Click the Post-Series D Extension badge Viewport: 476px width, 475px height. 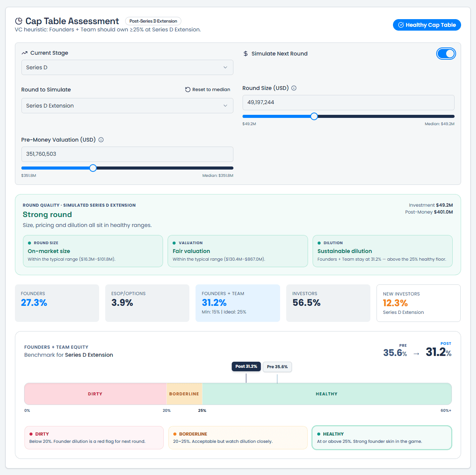coord(153,21)
